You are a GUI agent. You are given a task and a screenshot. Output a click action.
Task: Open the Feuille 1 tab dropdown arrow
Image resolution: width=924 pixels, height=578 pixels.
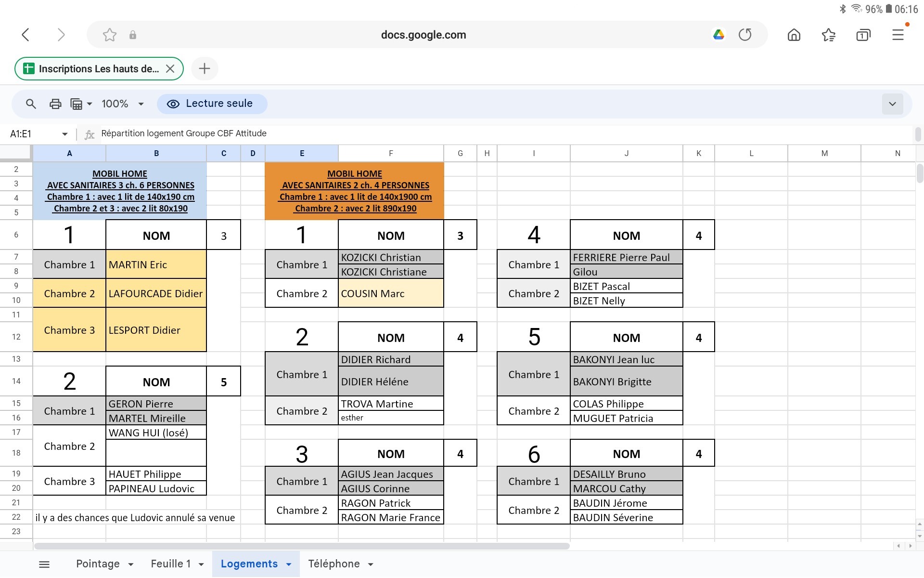pyautogui.click(x=201, y=565)
